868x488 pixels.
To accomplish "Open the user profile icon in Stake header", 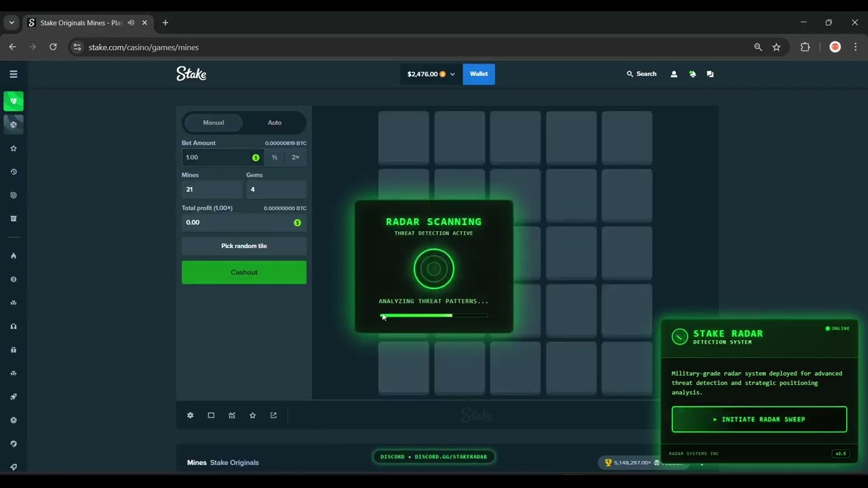I will point(673,74).
